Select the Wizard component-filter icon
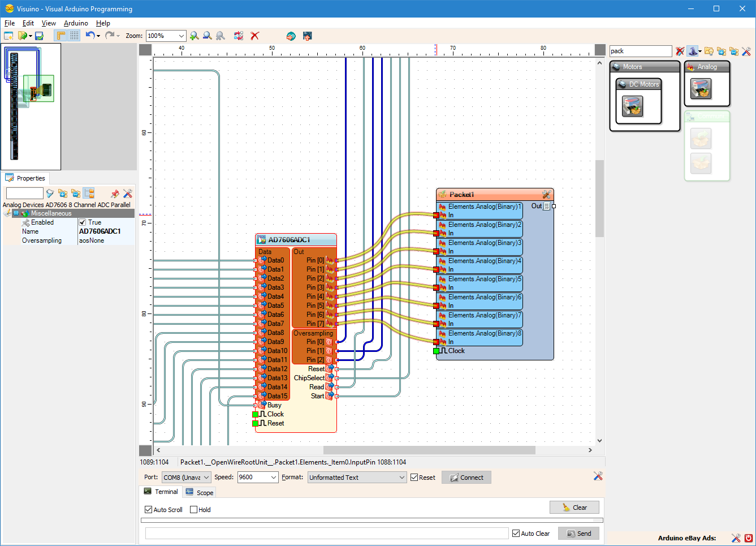This screenshot has width=756, height=546. pyautogui.click(x=693, y=51)
